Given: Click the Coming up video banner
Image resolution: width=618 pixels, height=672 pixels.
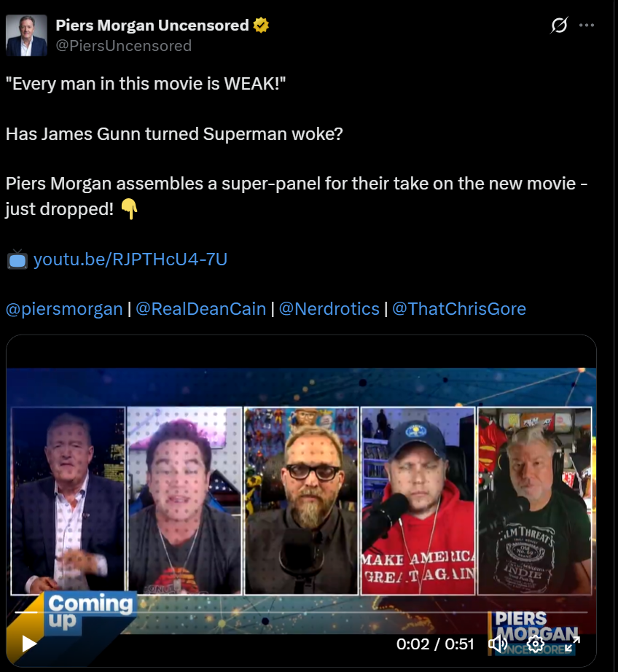Looking at the screenshot, I should (90, 611).
